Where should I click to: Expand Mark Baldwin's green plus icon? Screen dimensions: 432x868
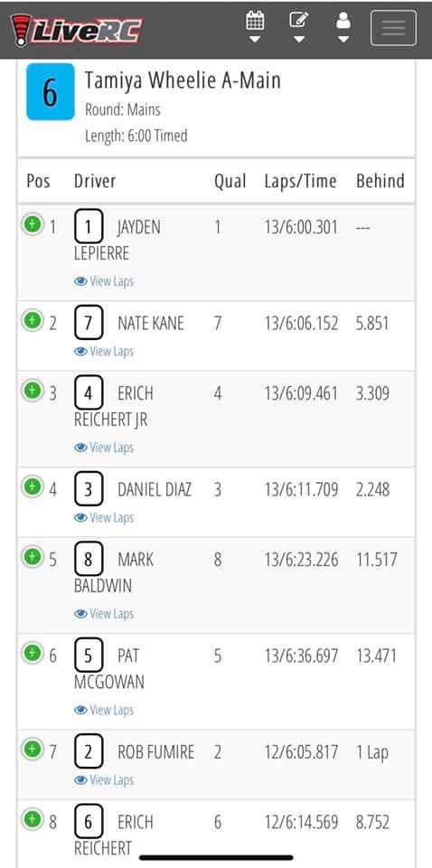[x=32, y=556]
